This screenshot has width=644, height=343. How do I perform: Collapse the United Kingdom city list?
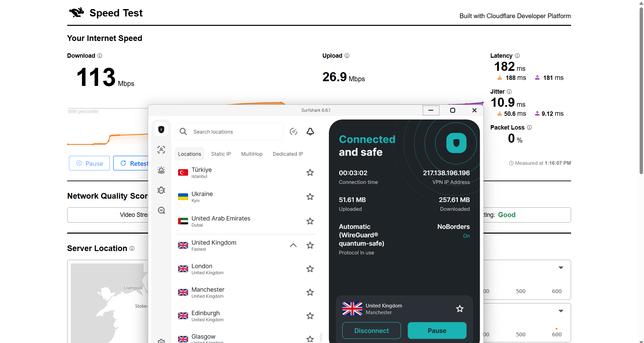pos(293,245)
